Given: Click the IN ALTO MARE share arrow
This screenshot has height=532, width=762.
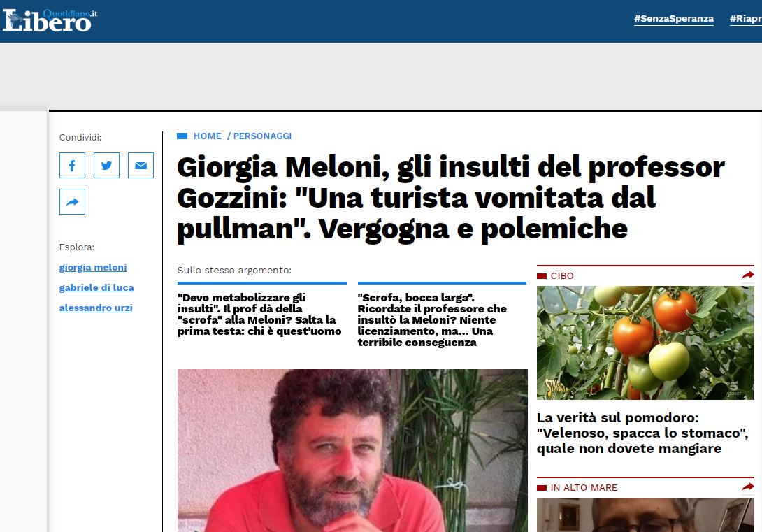Looking at the screenshot, I should coord(748,487).
